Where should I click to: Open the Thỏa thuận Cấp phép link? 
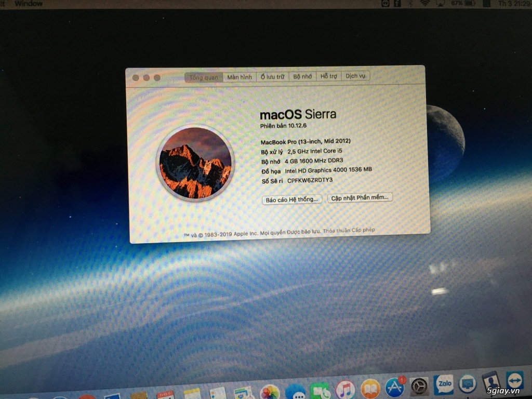click(349, 230)
